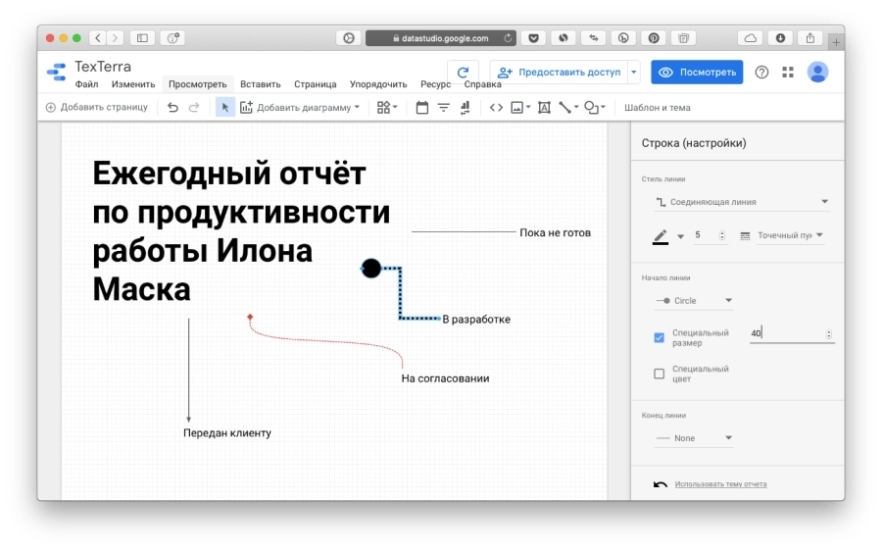Open the line color pencil picker
The width and height of the screenshot is (882, 550).
click(x=660, y=236)
